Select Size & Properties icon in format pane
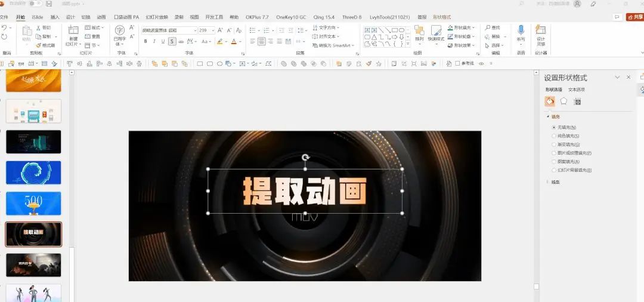The width and height of the screenshot is (644, 302). point(577,101)
